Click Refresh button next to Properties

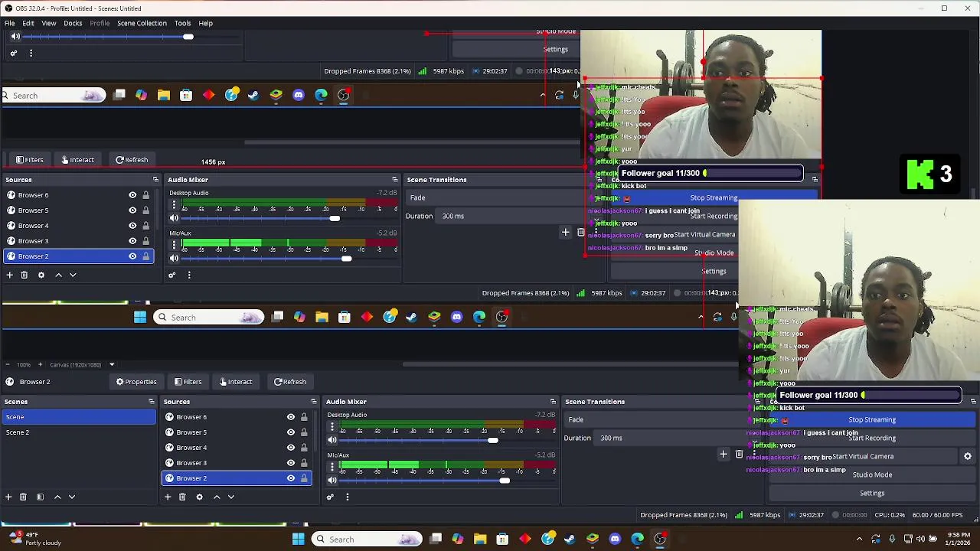pos(290,382)
